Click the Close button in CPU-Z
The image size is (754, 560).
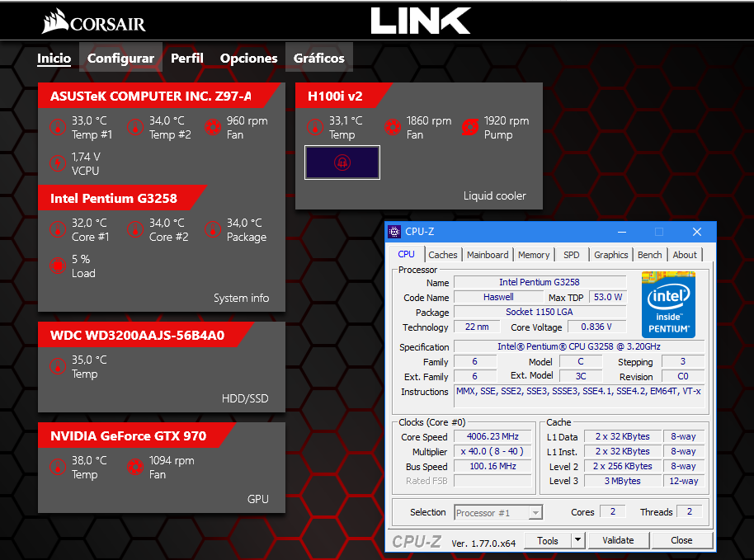click(681, 540)
